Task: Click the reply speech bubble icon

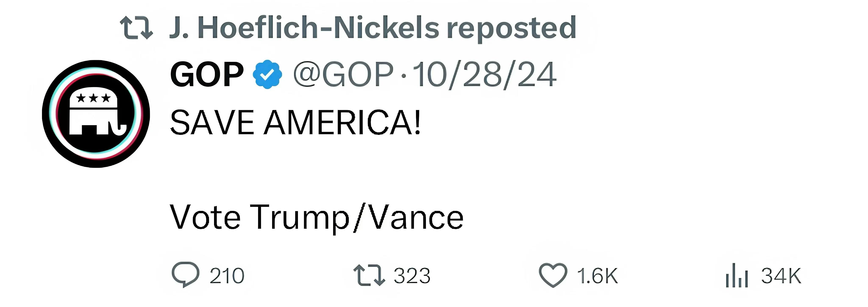Action: 185,274
